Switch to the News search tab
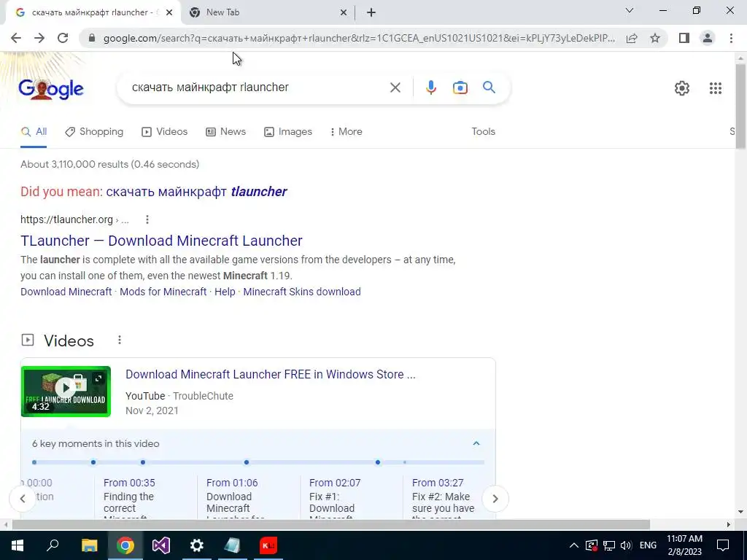 point(226,132)
